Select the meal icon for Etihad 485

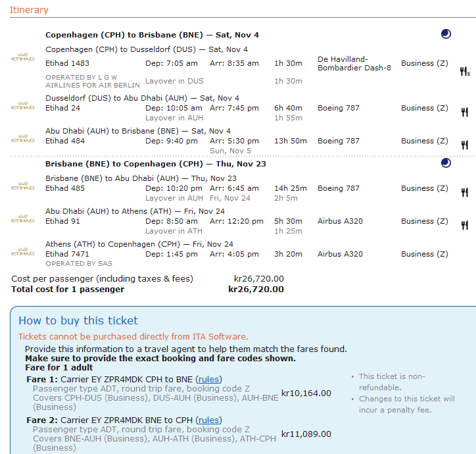(x=464, y=192)
